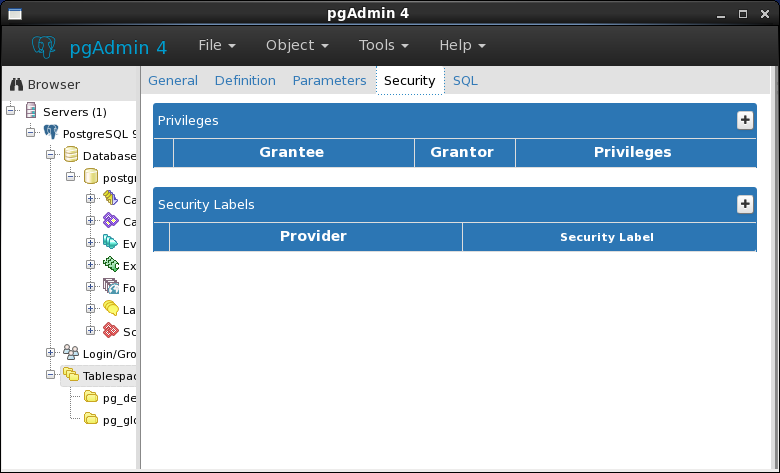Select the pg_gl tablespace label
Screen dimensions: 780x473
(119, 420)
